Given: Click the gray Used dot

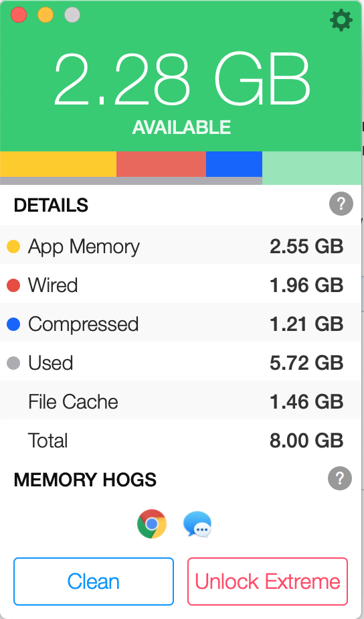Looking at the screenshot, I should coord(13,363).
